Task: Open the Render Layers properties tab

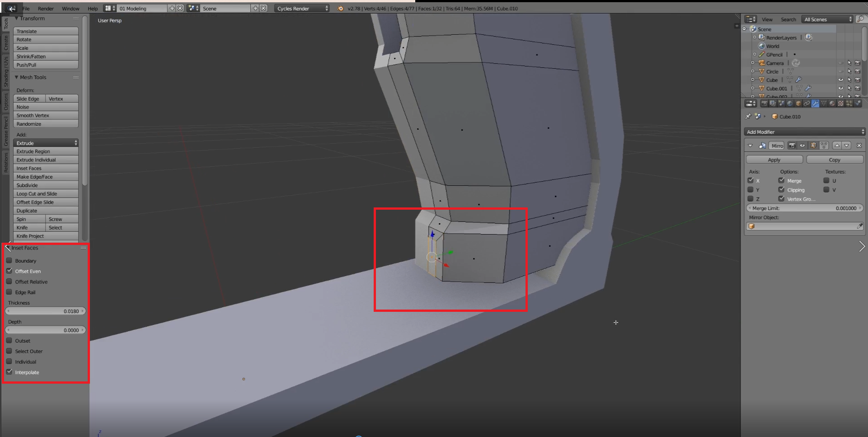Action: click(773, 103)
